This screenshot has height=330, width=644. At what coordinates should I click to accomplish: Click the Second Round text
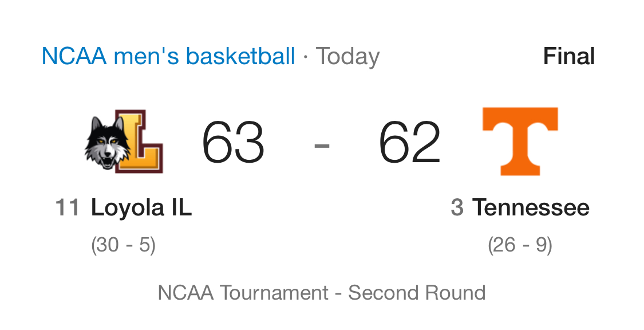[417, 293]
